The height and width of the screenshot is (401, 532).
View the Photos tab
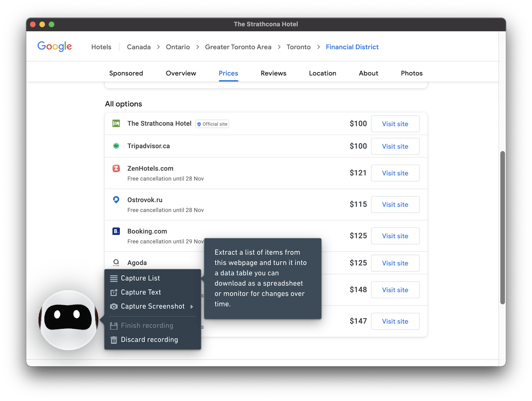click(412, 73)
